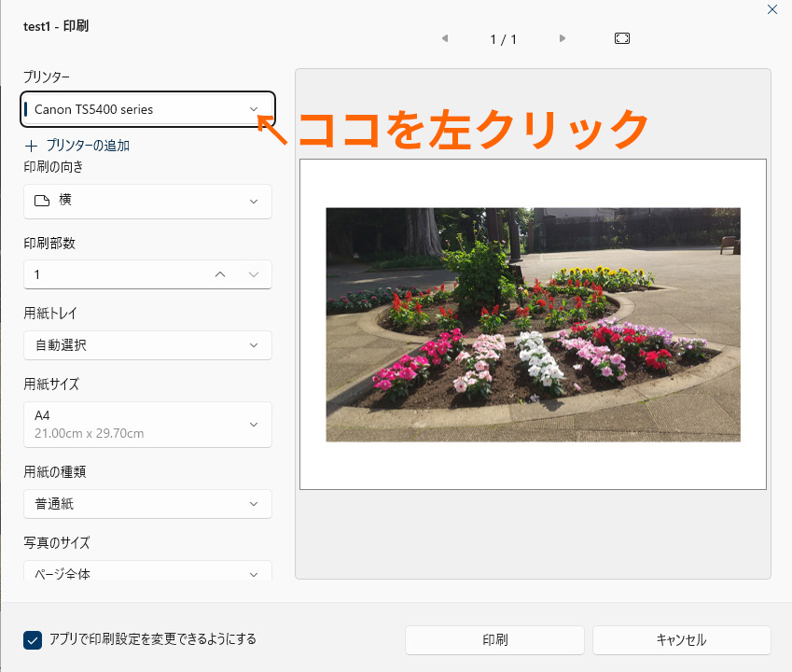Go to the previous preview page arrow
The image size is (792, 672).
click(445, 38)
